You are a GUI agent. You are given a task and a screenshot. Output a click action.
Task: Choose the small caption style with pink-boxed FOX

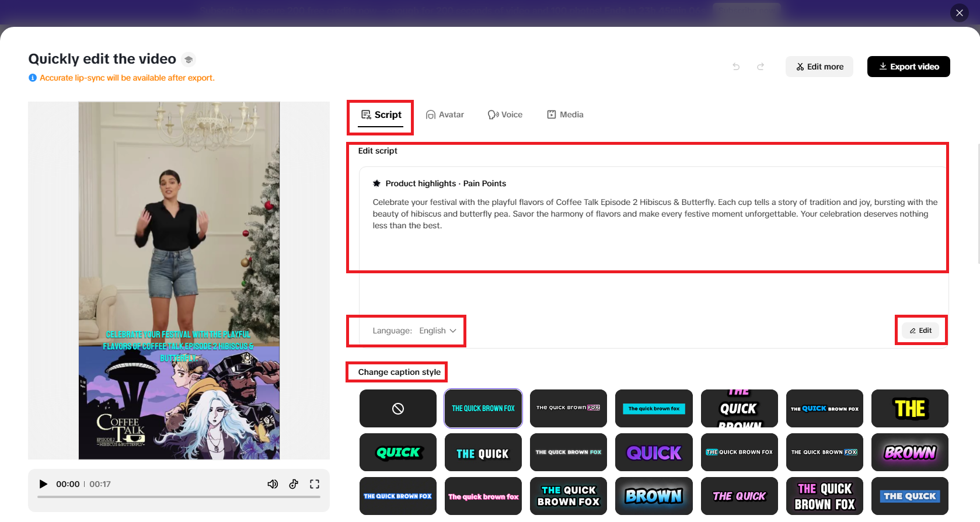pos(569,409)
